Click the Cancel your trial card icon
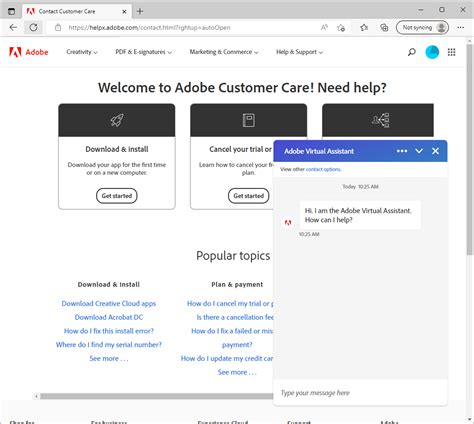This screenshot has width=474, height=424. [x=248, y=120]
